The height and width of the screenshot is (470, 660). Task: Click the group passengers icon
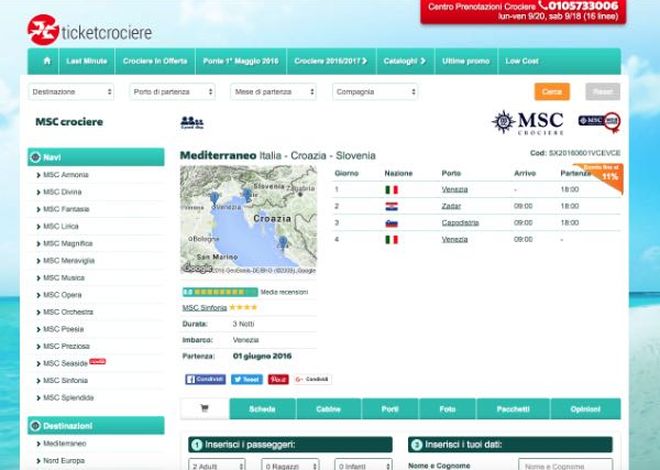pyautogui.click(x=192, y=122)
